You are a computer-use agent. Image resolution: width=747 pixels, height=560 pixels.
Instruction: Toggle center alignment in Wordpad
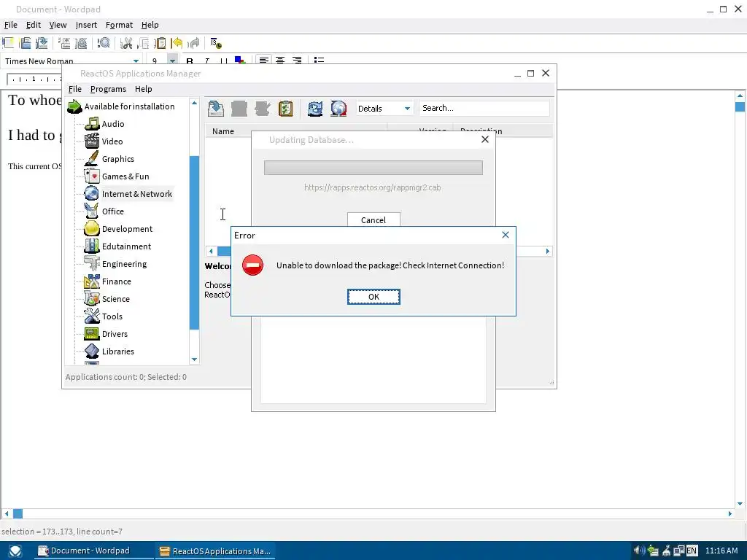[x=280, y=61]
